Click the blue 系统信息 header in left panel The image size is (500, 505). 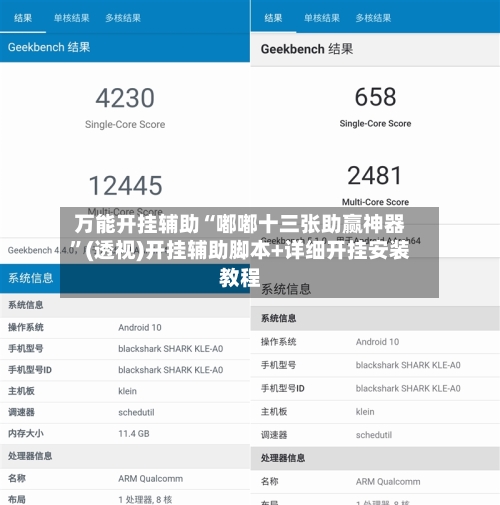click(x=31, y=278)
